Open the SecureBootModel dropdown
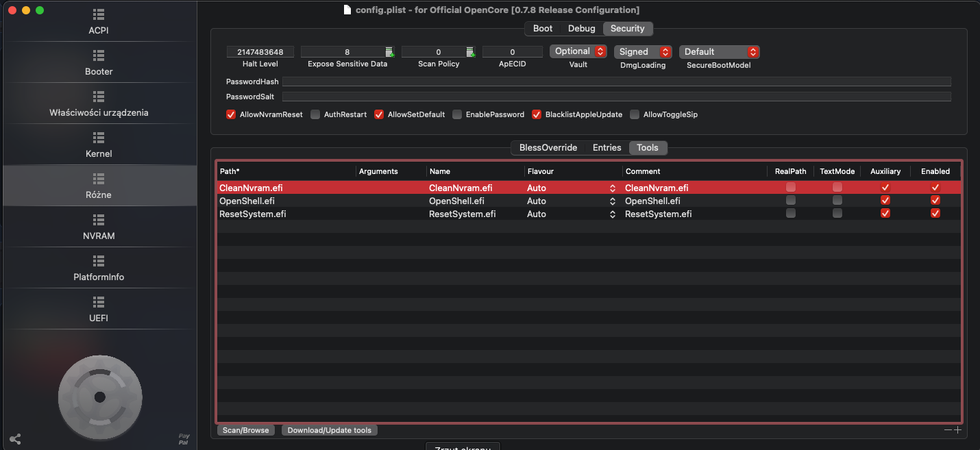980x450 pixels. (x=719, y=51)
